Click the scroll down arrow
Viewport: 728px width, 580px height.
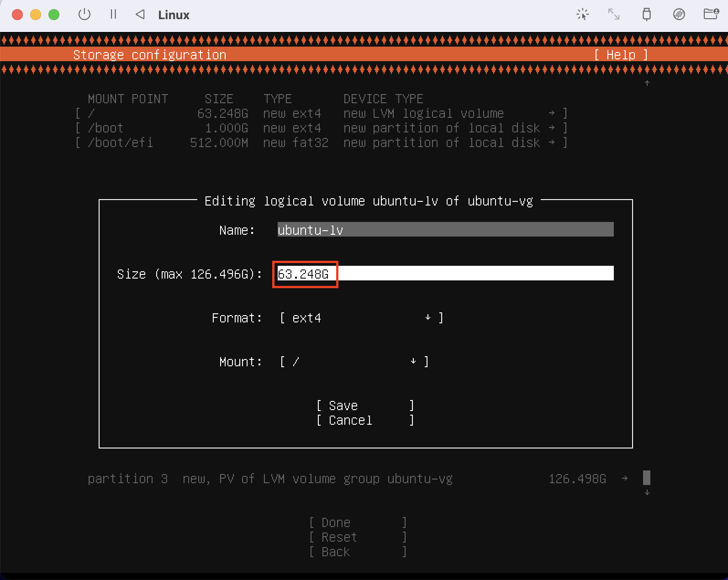click(x=647, y=493)
